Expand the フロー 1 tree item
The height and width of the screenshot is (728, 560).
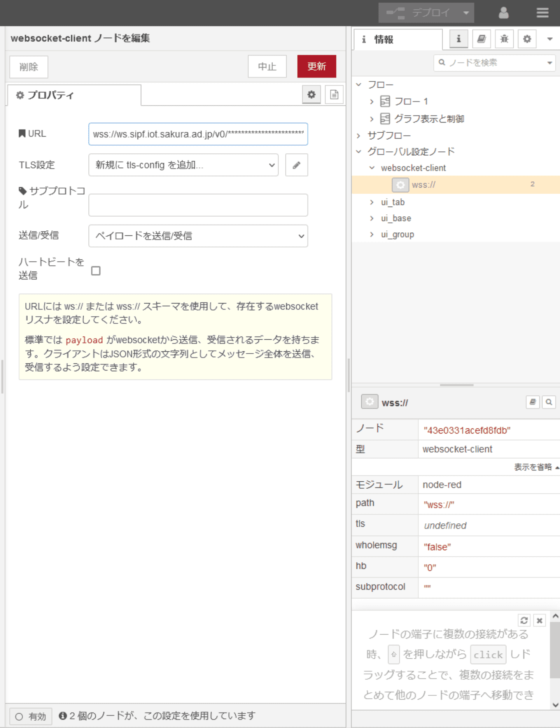(x=372, y=102)
